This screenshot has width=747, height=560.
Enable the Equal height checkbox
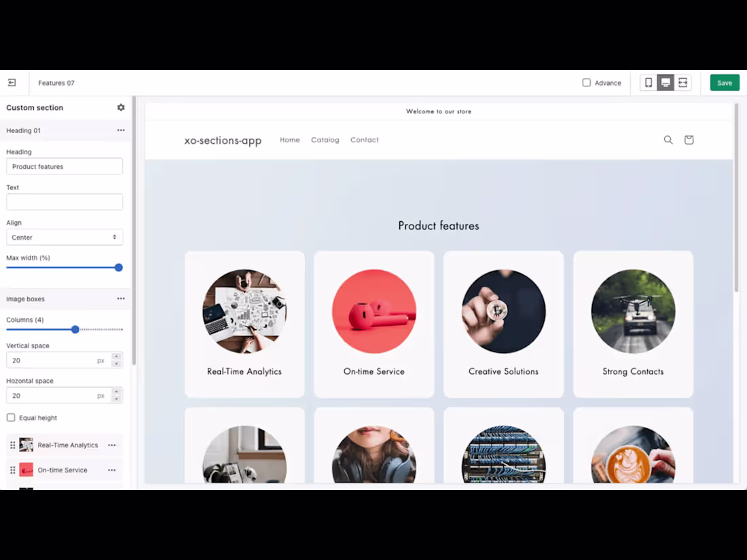coord(11,417)
